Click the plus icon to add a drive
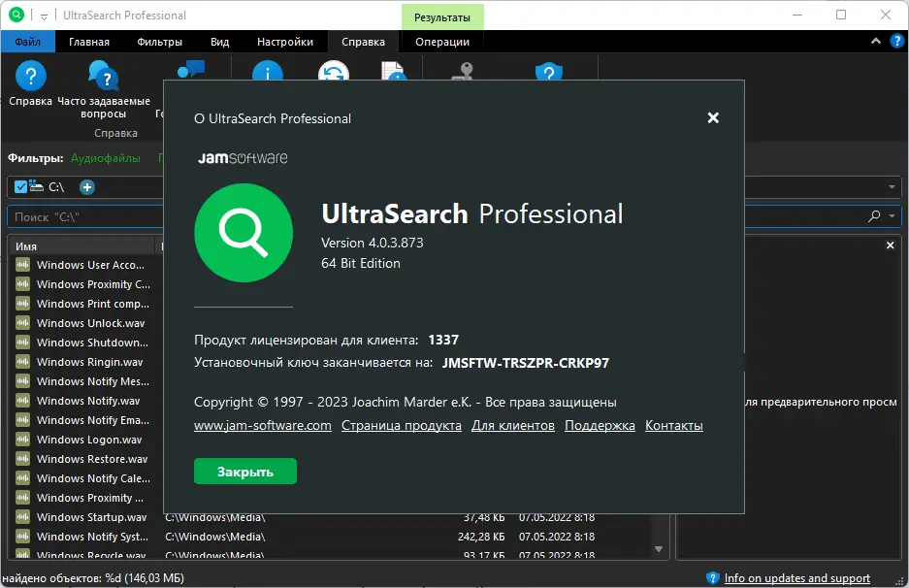The width and height of the screenshot is (909, 588). point(86,187)
